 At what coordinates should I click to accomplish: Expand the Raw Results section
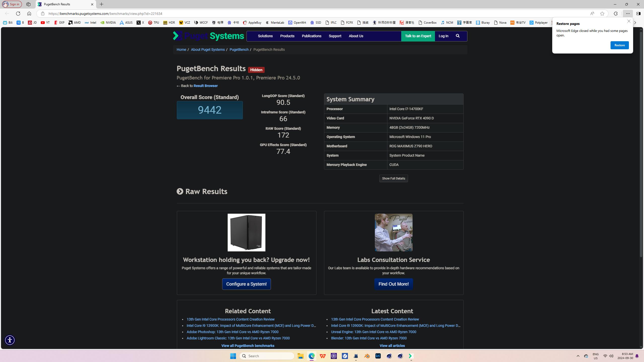point(180,192)
